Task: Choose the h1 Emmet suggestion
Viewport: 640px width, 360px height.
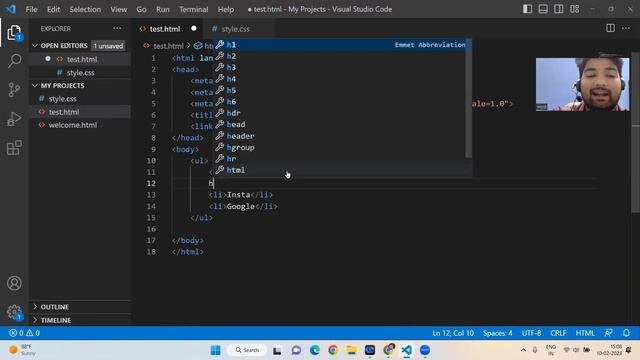Action: tap(341, 45)
